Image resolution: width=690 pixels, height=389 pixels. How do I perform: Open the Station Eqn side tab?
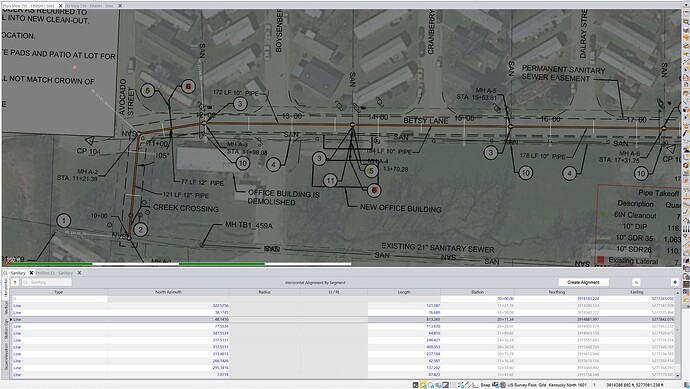(x=6, y=329)
